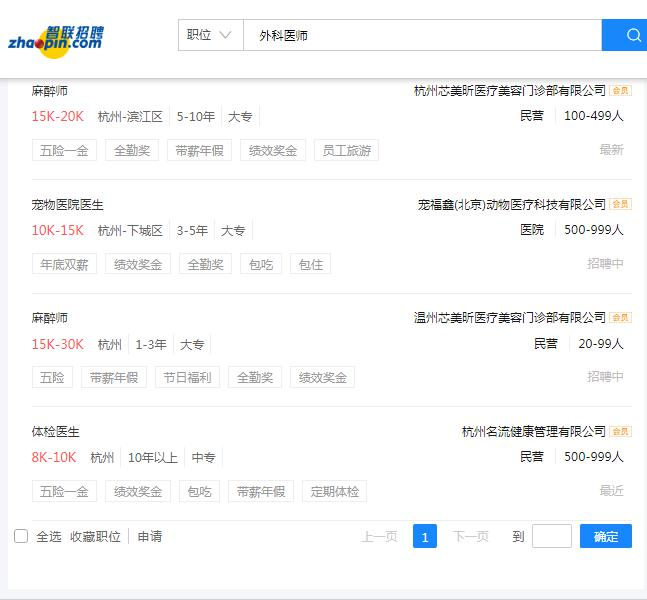Click the page number jump input box
The image size is (647, 600).
551,537
